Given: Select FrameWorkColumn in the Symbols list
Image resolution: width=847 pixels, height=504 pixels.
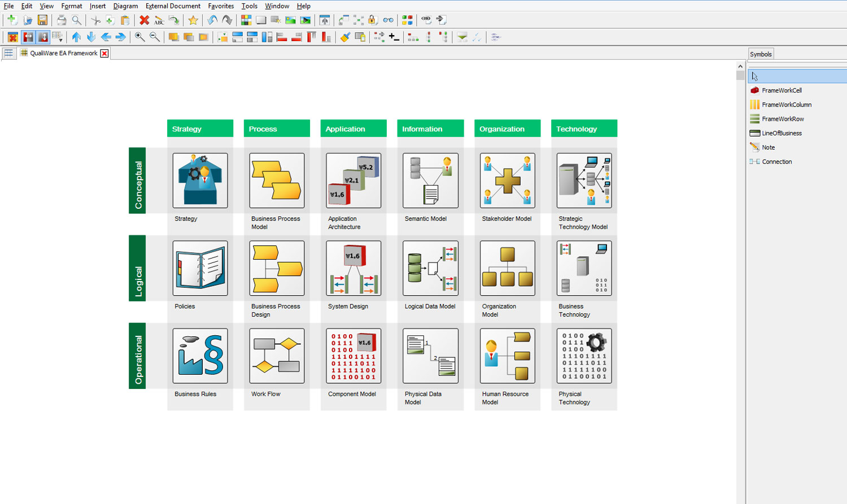Looking at the screenshot, I should click(786, 104).
